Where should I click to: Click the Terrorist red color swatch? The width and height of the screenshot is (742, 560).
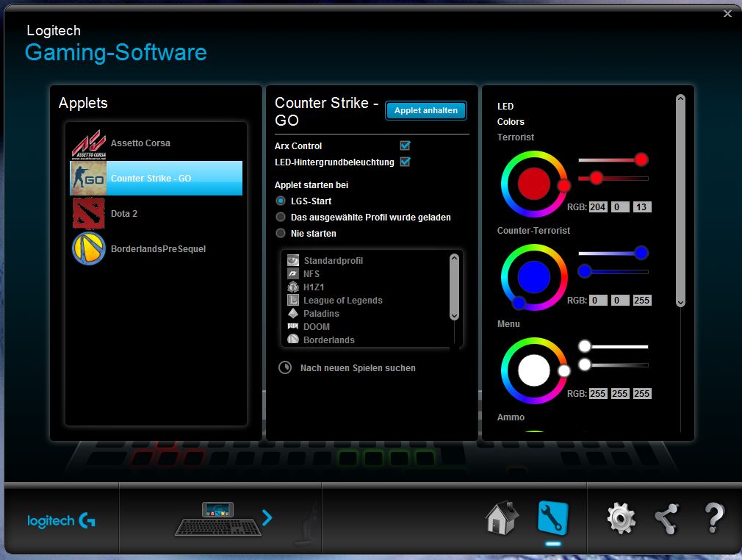[x=534, y=184]
